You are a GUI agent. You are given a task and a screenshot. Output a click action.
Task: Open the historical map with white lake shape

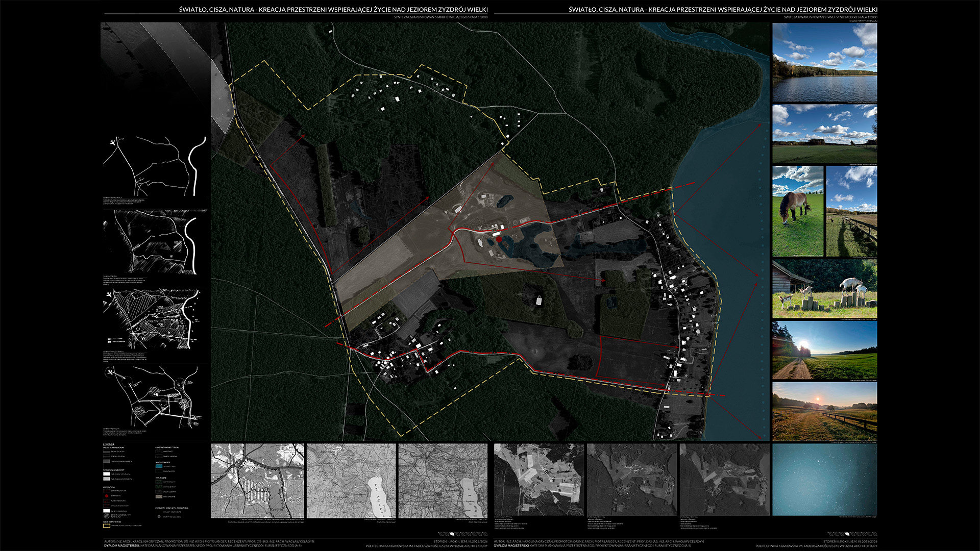coord(351,481)
